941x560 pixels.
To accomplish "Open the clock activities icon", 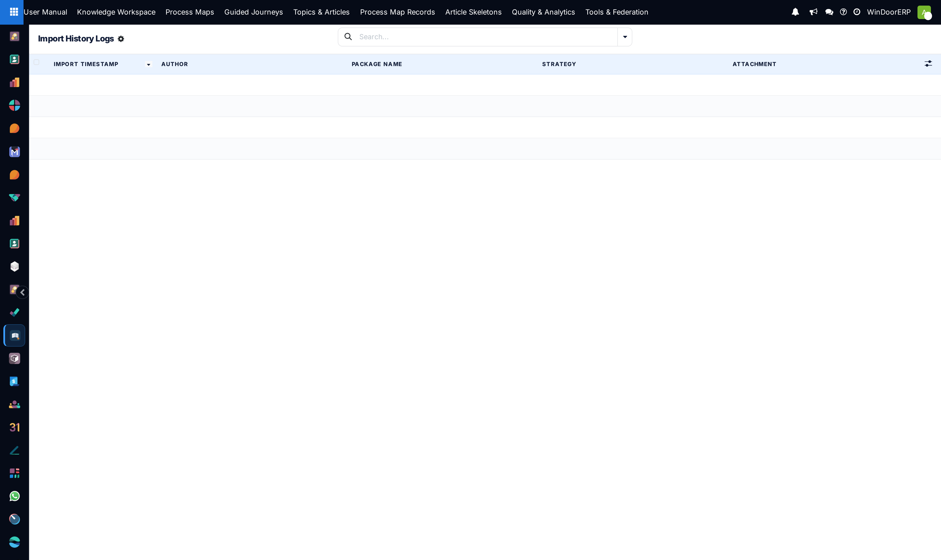I will [857, 12].
